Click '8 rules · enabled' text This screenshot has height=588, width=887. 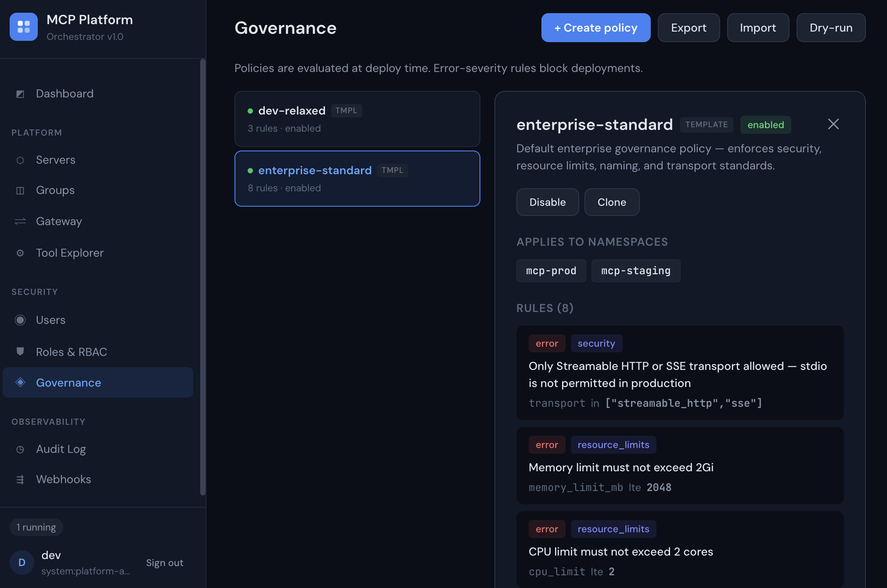pyautogui.click(x=284, y=188)
